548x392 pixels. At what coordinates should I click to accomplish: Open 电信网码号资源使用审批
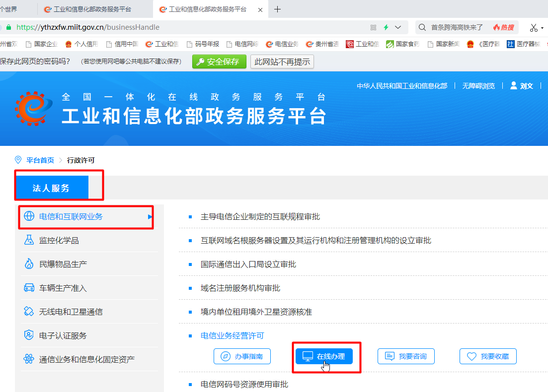point(244,385)
